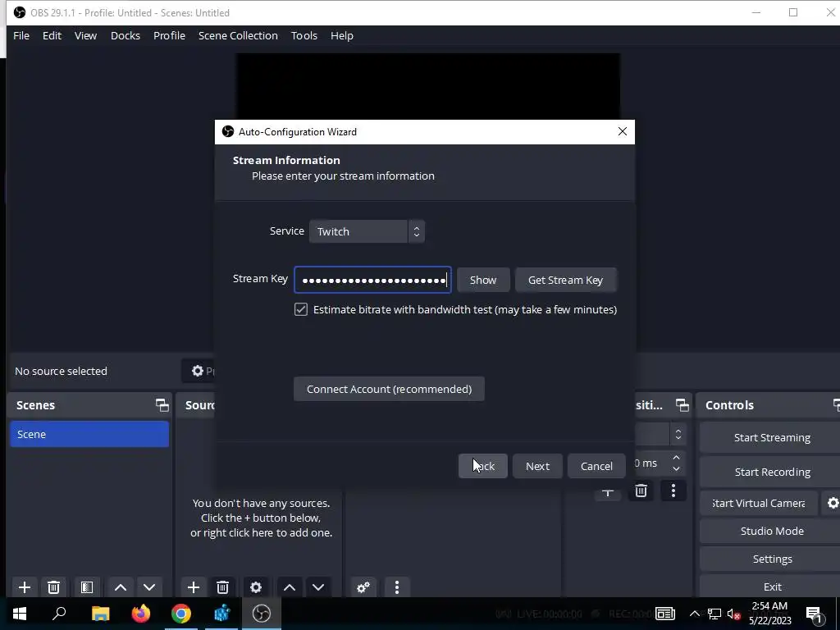Launch Firefox from taskbar
Screen dimensions: 840x630
pos(141,614)
